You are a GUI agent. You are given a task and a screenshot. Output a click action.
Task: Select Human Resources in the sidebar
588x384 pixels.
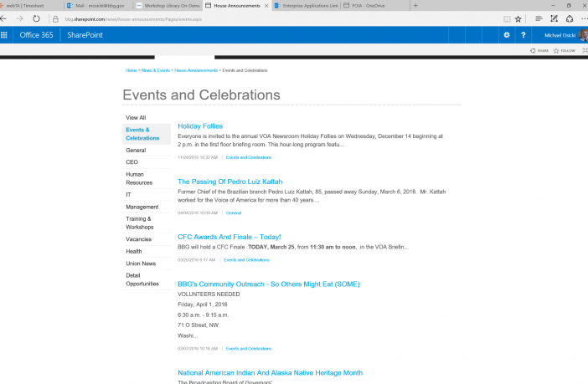tap(139, 179)
